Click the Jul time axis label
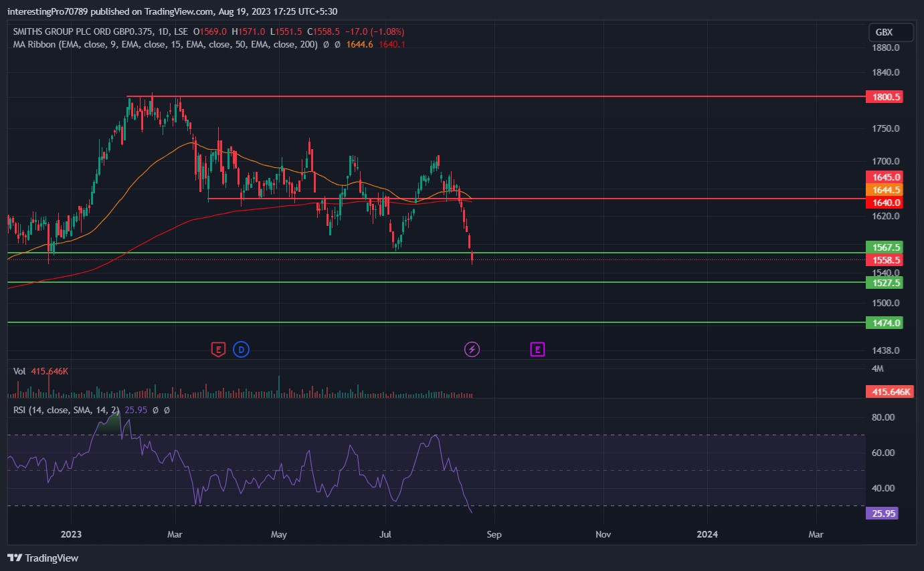Screen dimensions: 924x571 tap(385, 534)
